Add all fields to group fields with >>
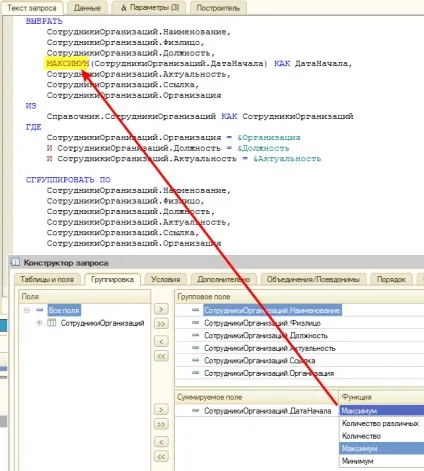The height and width of the screenshot is (471, 424). [x=161, y=324]
